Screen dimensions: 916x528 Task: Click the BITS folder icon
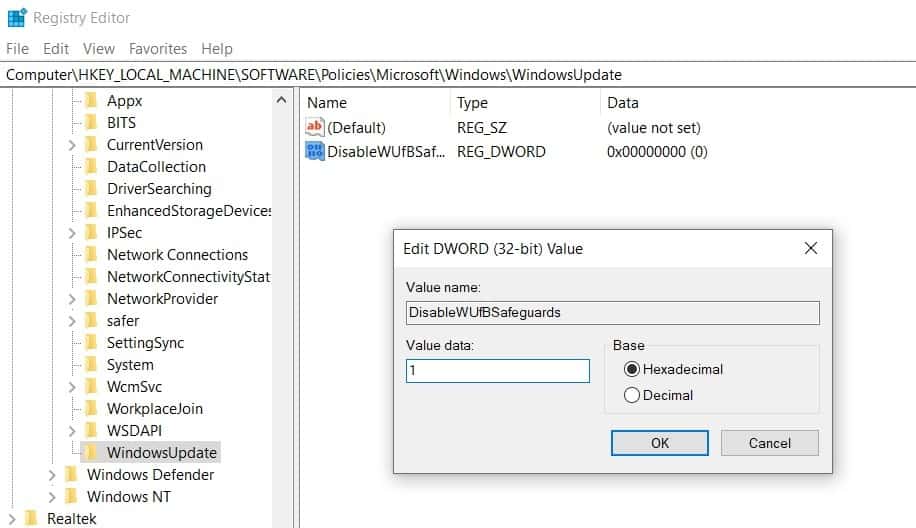(91, 123)
